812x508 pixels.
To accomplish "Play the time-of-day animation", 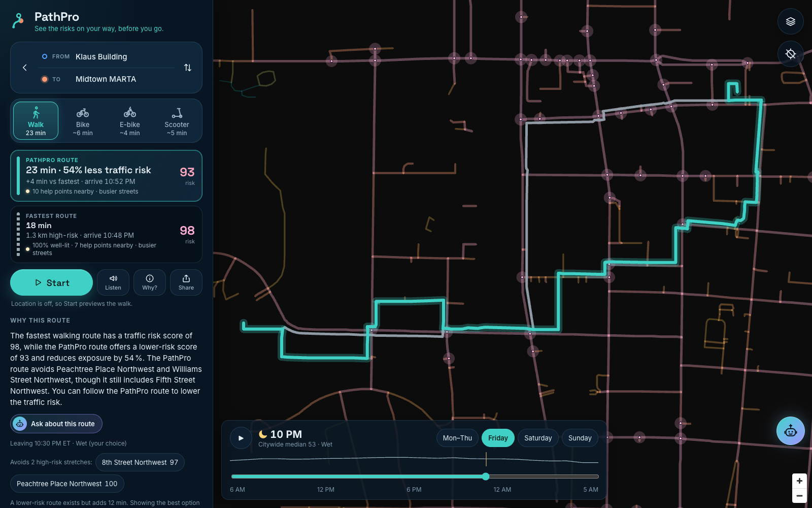I will click(241, 438).
